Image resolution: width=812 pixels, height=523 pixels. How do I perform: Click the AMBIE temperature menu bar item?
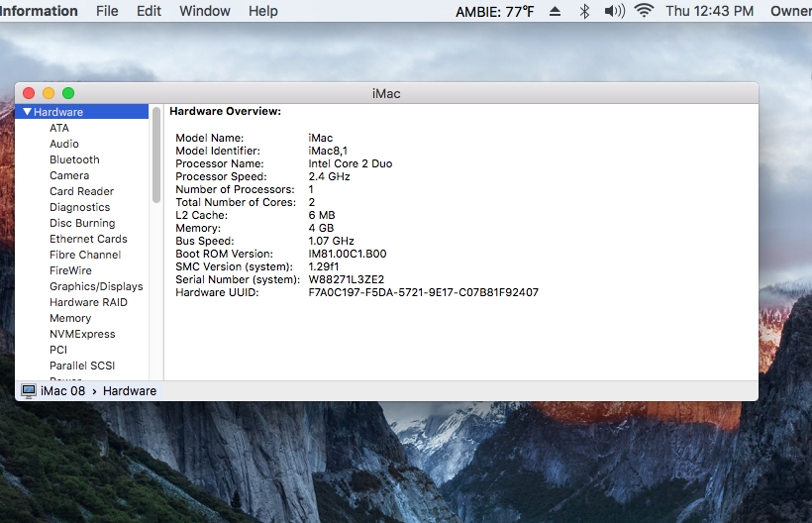point(494,12)
